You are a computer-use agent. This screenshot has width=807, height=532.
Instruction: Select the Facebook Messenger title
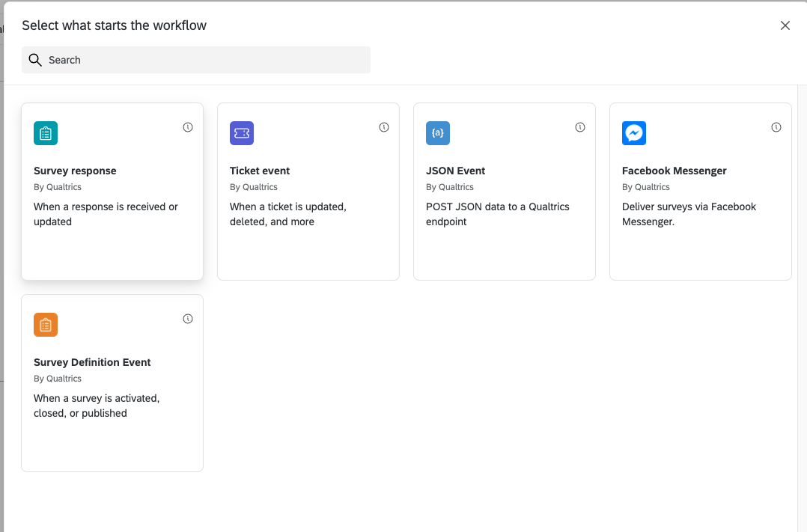coord(674,171)
